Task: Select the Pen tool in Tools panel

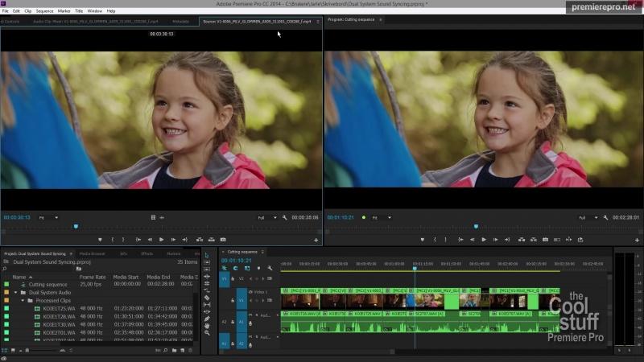Action: tap(207, 318)
